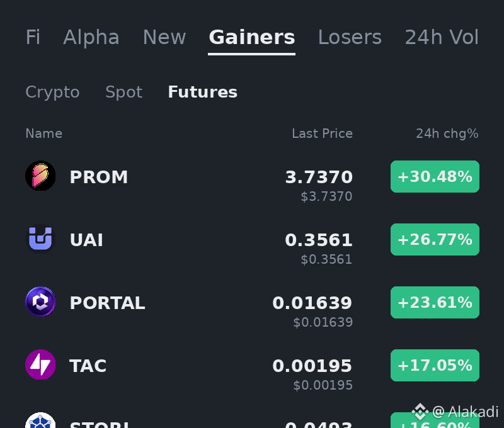Sort by the Name column header
This screenshot has width=504, height=428.
tap(43, 133)
